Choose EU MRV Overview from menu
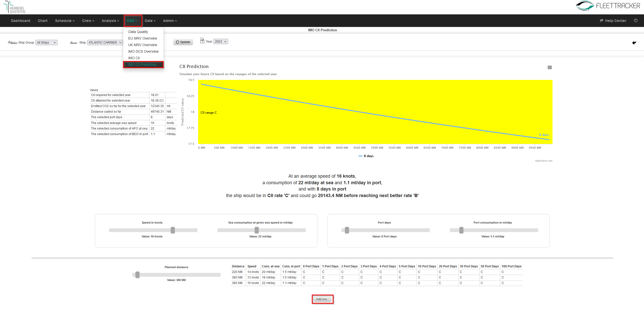The image size is (644, 313). (142, 38)
